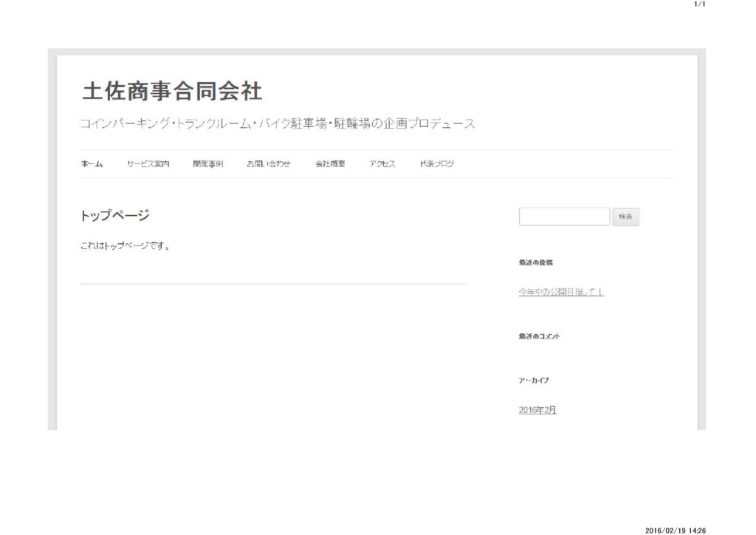Go to the サービス案内 page
The width and height of the screenshot is (756, 535).
pyautogui.click(x=148, y=164)
